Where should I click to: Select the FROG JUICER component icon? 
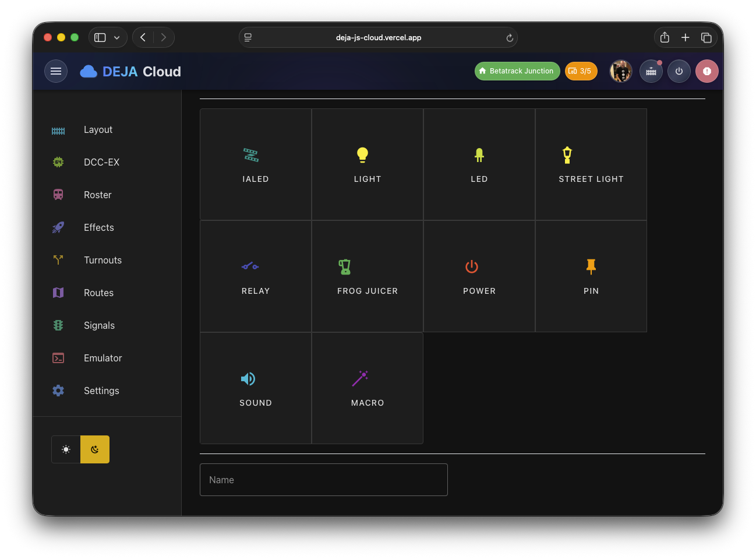(x=344, y=266)
